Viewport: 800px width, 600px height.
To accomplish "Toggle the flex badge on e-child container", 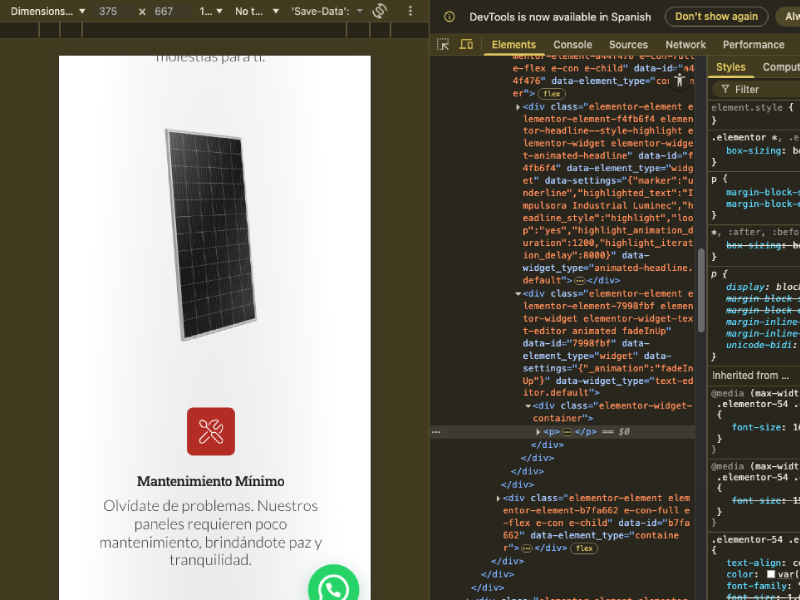I will [x=552, y=93].
